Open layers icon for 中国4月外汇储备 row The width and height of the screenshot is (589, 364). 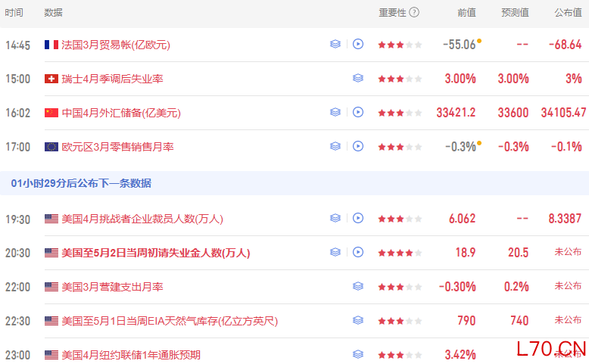pos(335,112)
